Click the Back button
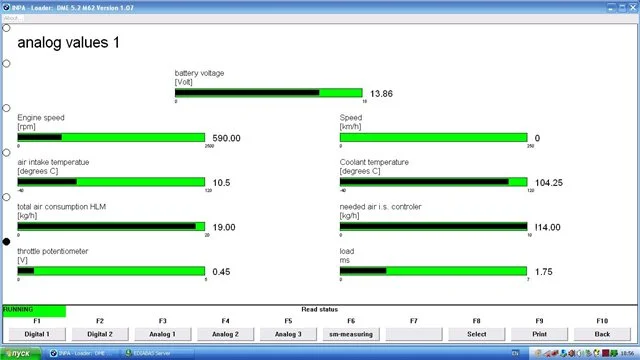The width and height of the screenshot is (640, 360). point(602,334)
